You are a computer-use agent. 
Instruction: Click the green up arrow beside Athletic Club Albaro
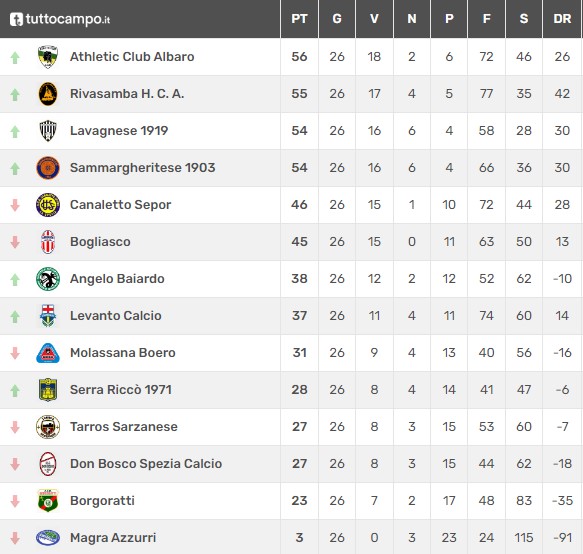pos(15,57)
